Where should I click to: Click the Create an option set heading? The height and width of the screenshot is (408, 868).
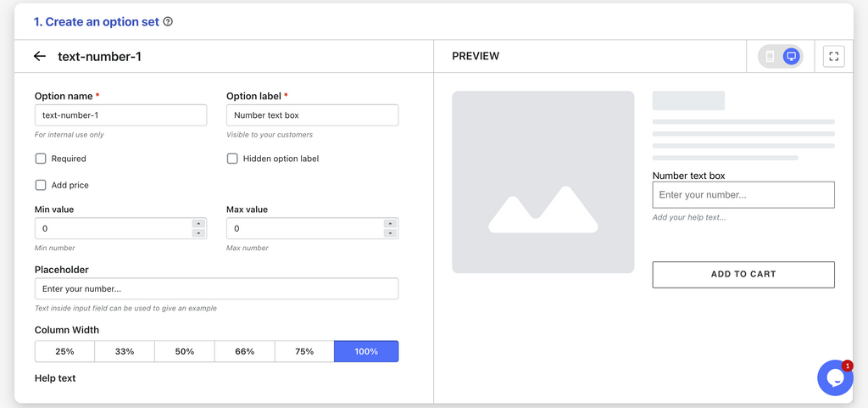pos(97,22)
